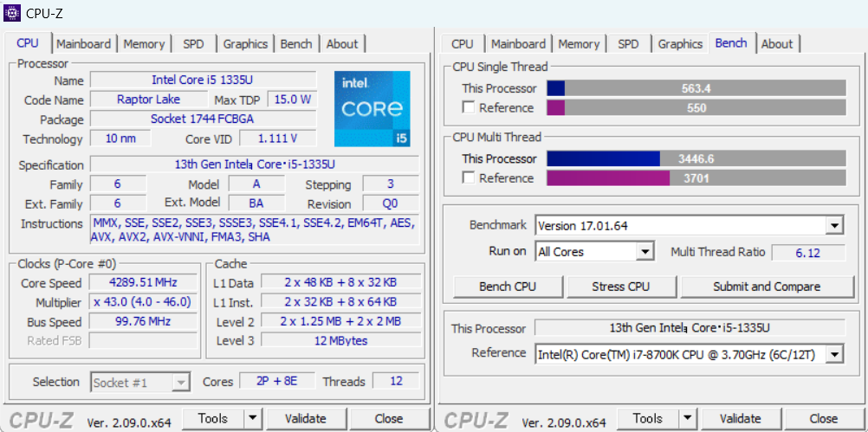This screenshot has height=432, width=868.
Task: Click Multi Thread Ratio value 6.12
Action: click(x=808, y=253)
